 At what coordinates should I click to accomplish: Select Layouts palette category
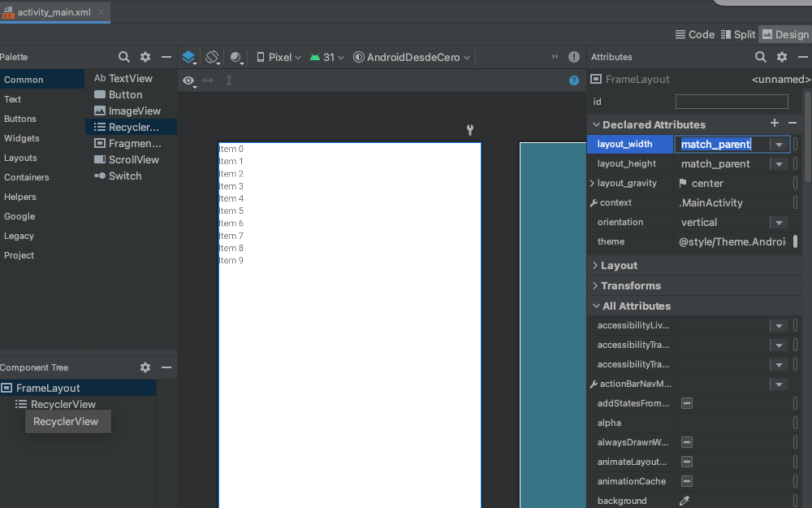pos(21,158)
